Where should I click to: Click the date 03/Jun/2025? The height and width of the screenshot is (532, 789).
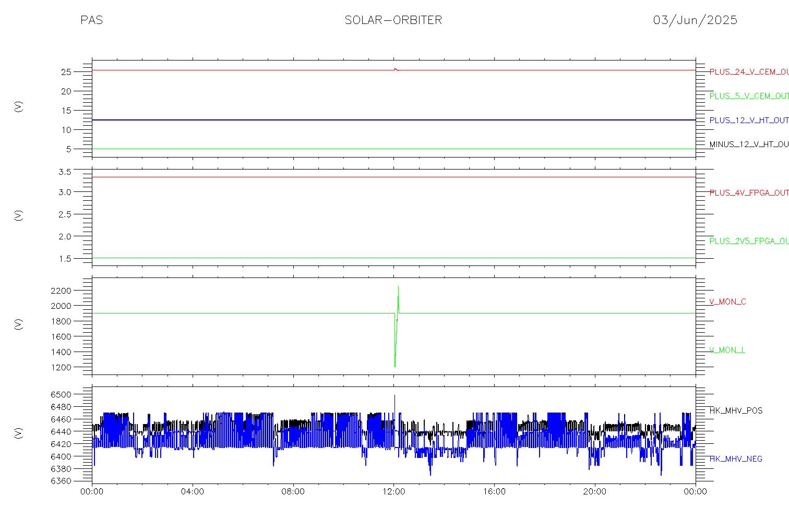click(x=695, y=20)
